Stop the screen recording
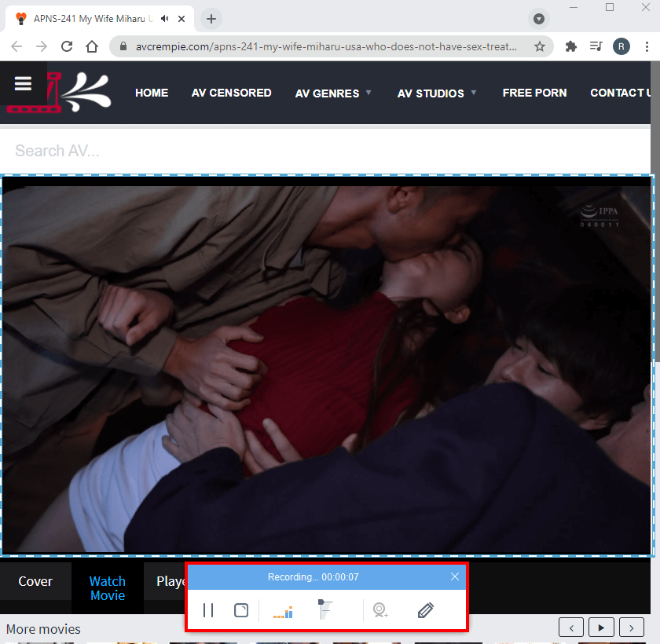Viewport: 660px width, 644px height. pos(241,610)
